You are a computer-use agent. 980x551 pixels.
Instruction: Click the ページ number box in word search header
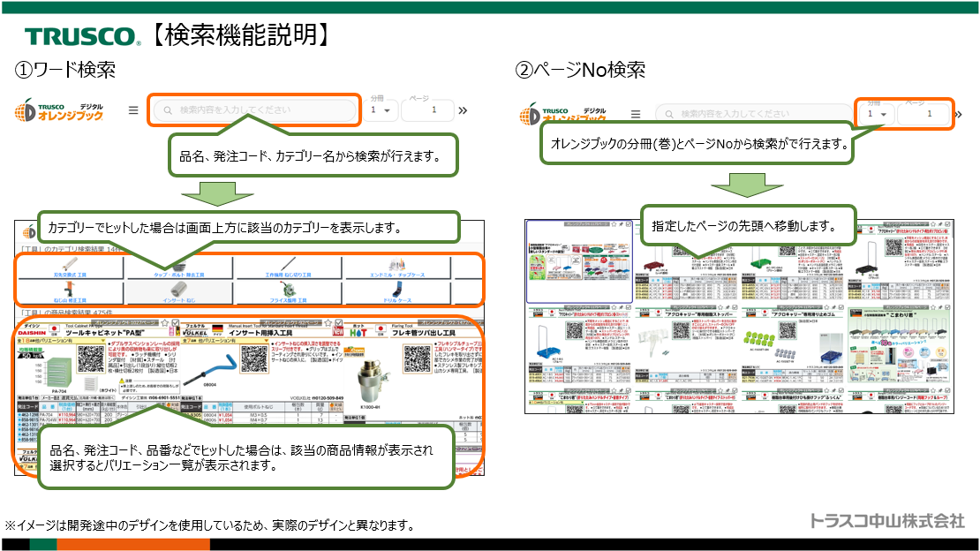tap(427, 110)
